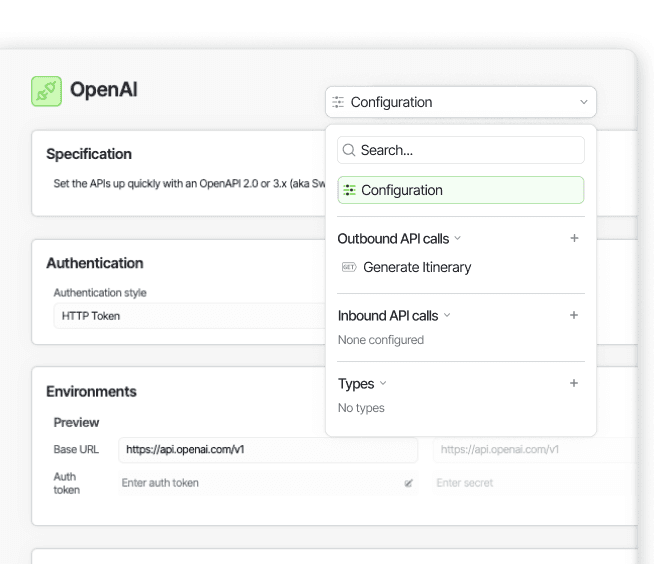The image size is (654, 564).
Task: Add a new Inbound API call with plus
Action: pos(574,315)
